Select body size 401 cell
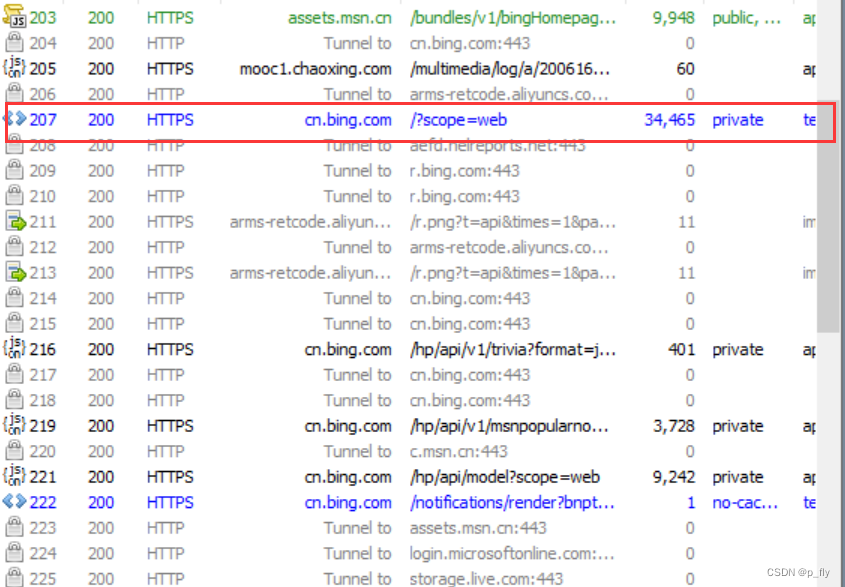 click(681, 350)
